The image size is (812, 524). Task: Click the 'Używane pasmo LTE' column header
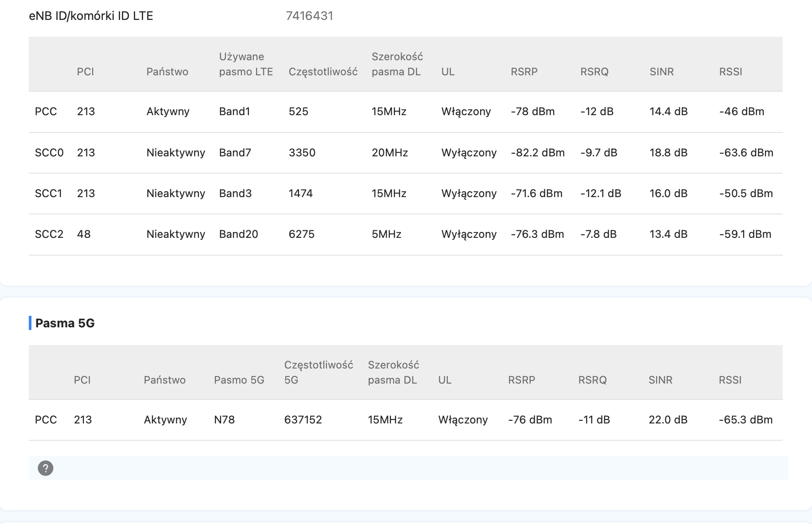246,64
